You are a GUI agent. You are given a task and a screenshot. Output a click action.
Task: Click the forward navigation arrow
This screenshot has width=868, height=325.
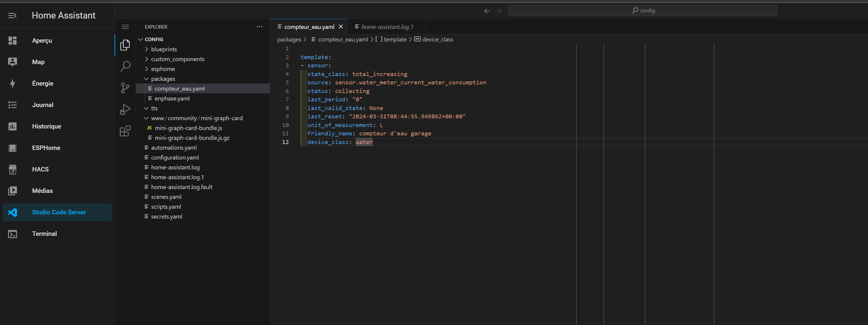click(x=499, y=10)
